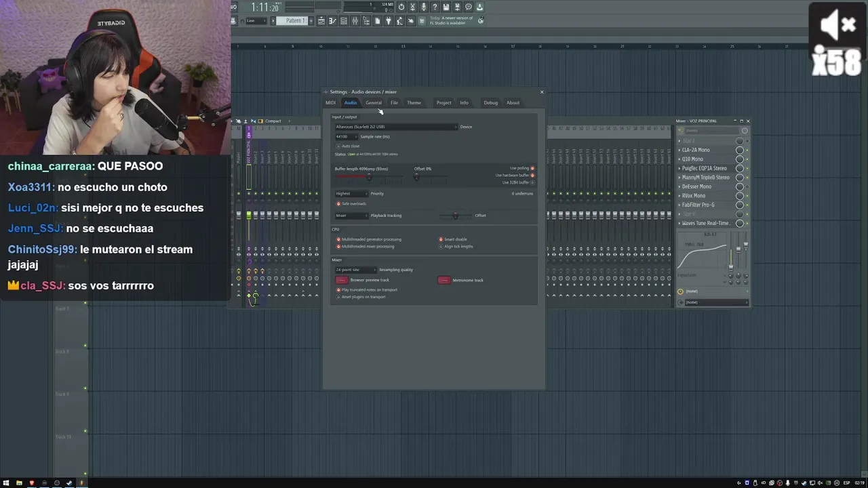Open the 44100 Sample rate dropdown
The width and height of the screenshot is (868, 488).
click(x=346, y=137)
